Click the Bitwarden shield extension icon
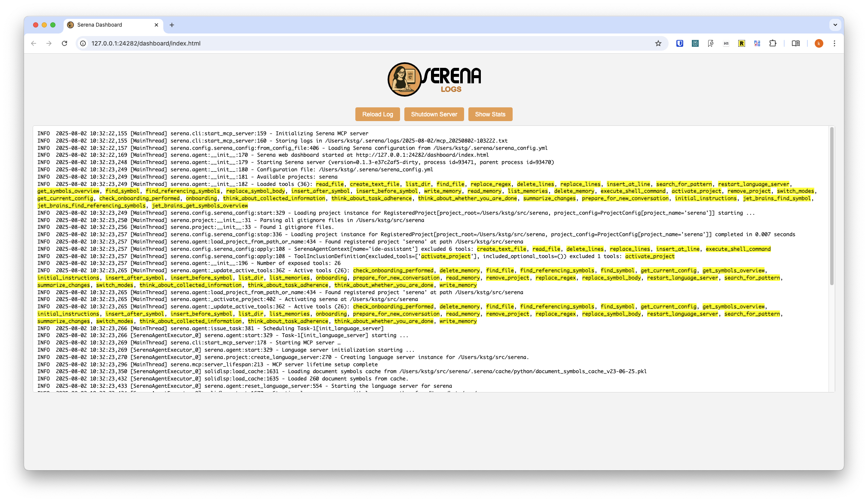The image size is (868, 502). coord(680,43)
